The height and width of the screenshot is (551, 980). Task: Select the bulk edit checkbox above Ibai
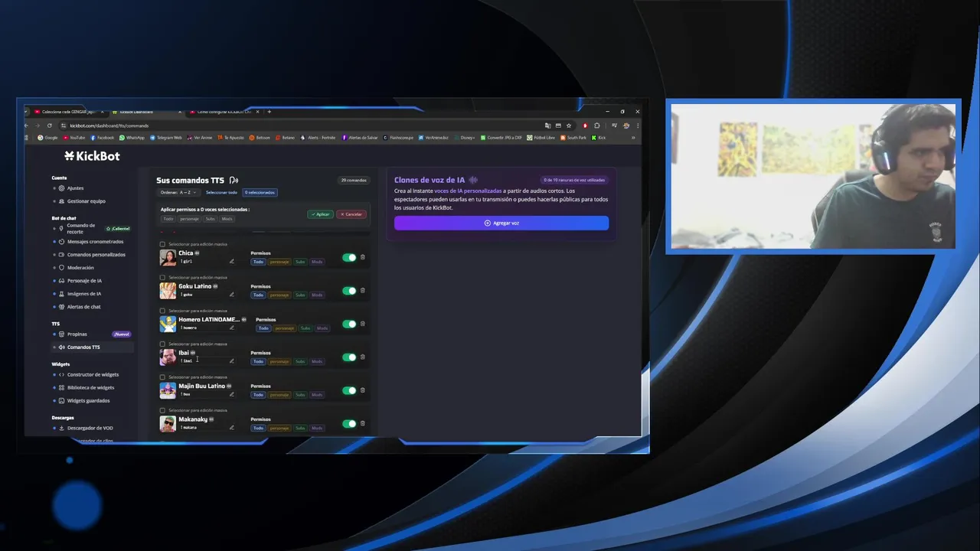click(x=162, y=344)
